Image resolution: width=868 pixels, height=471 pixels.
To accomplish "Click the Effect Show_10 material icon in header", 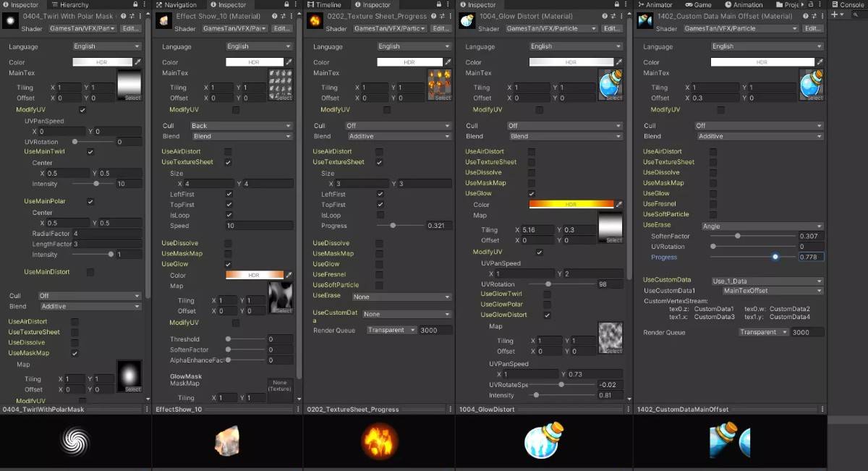I will (x=163, y=21).
